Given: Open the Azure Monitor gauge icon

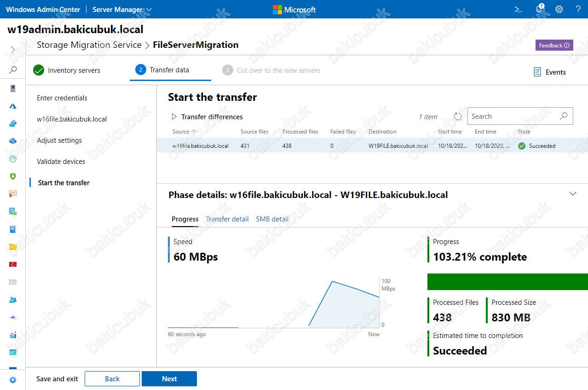Looking at the screenshot, I should 13,158.
